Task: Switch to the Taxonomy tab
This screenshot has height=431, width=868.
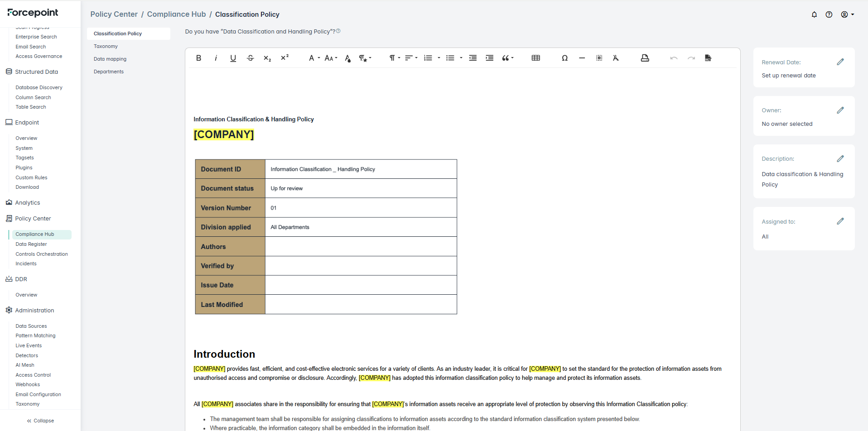Action: pos(106,46)
